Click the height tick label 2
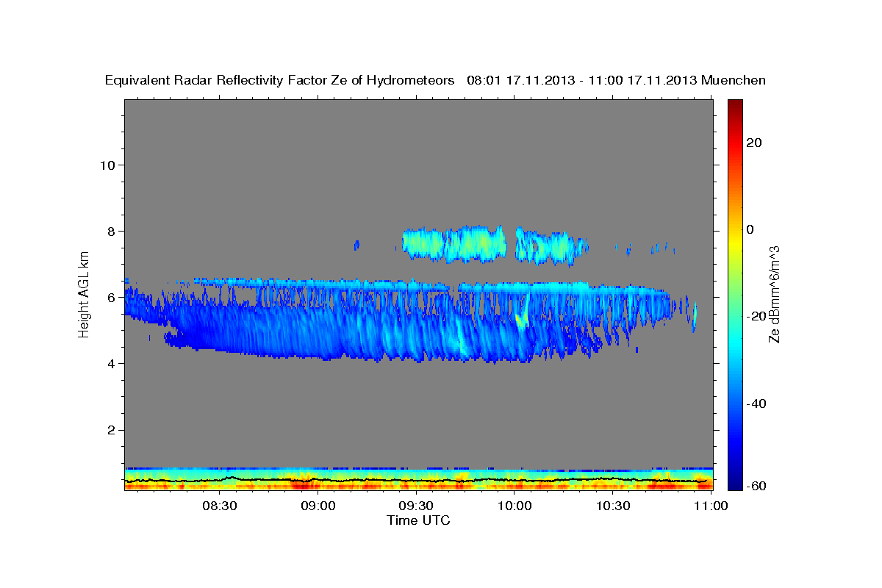882x588 pixels. coord(111,430)
